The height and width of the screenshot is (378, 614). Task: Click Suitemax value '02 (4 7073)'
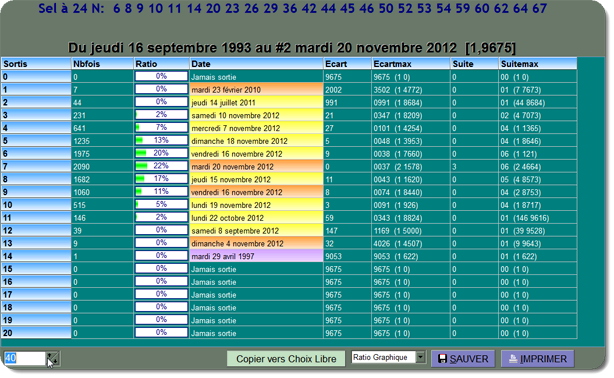(x=520, y=116)
